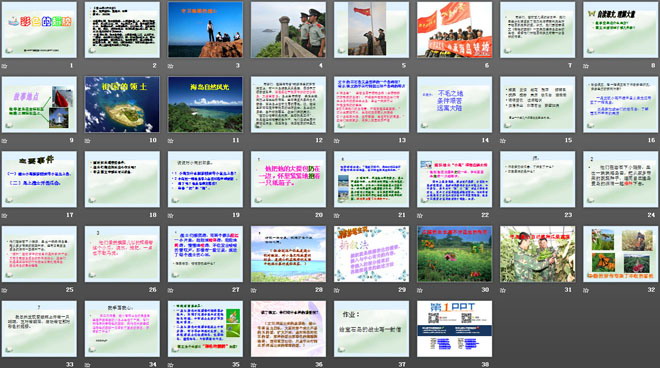Select slide 30 green field thumbnail

pos(454,254)
